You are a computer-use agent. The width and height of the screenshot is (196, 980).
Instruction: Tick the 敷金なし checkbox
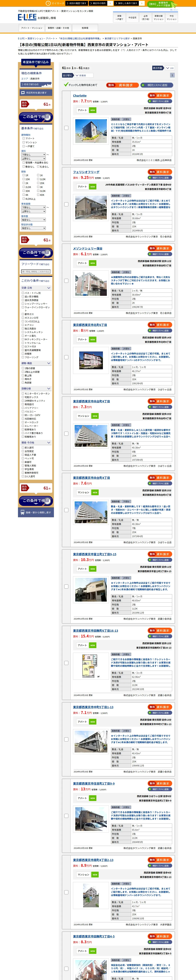24,167
